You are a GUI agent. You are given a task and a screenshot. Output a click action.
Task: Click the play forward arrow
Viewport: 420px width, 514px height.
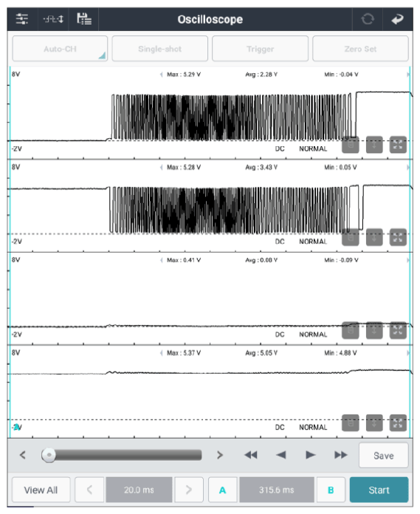pyautogui.click(x=310, y=455)
